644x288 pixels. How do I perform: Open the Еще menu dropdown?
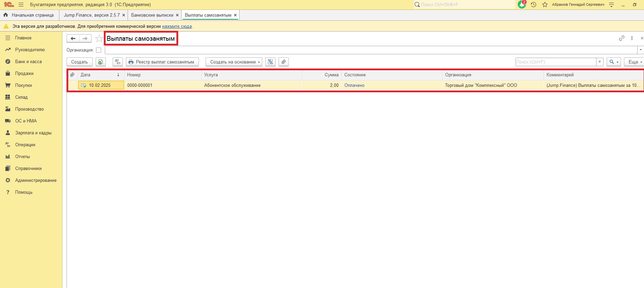click(x=634, y=62)
